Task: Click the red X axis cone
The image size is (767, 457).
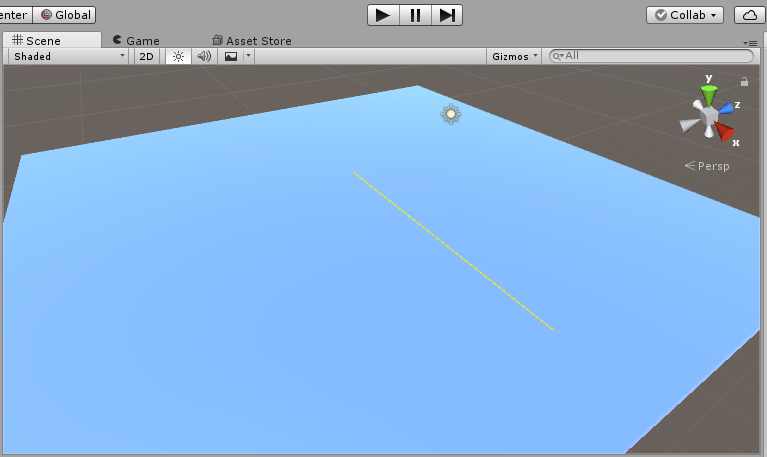Action: click(724, 131)
